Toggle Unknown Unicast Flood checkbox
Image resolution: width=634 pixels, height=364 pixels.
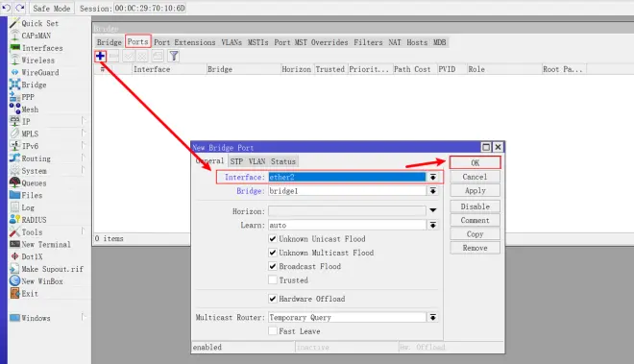click(273, 238)
